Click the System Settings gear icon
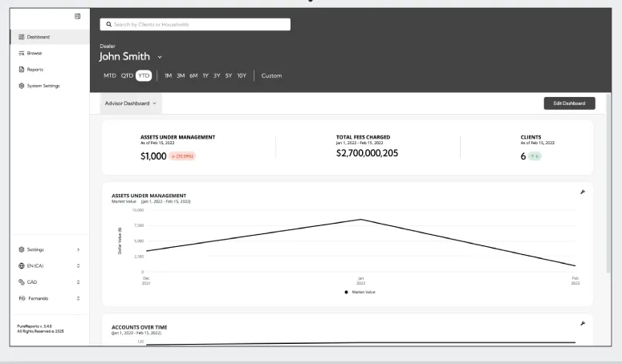Viewport: 622px width, 364px height. coord(22,86)
